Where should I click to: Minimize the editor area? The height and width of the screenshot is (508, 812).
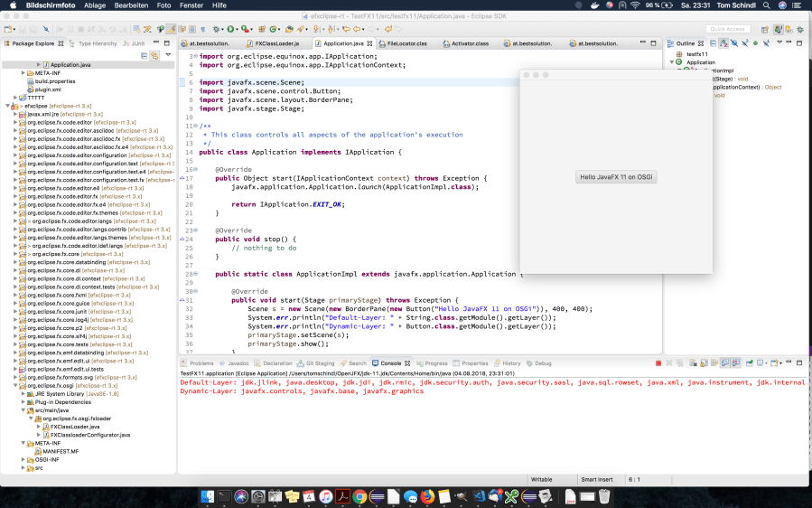pos(645,42)
